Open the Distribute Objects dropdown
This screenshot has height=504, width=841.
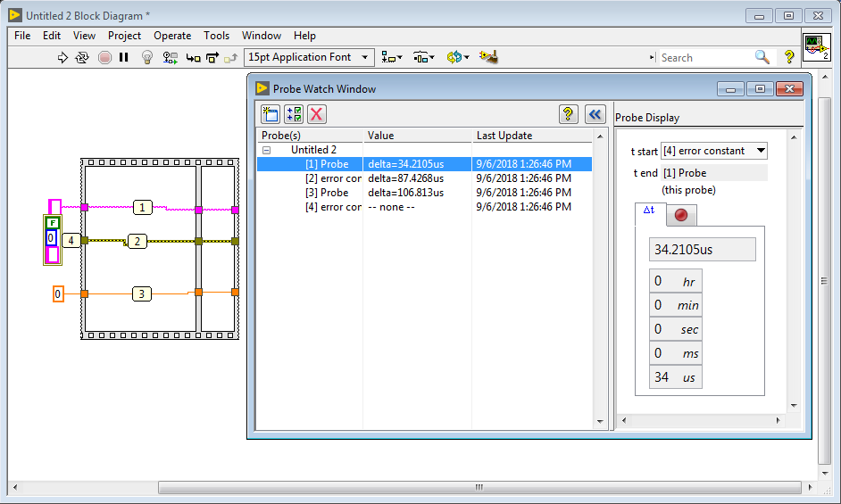click(423, 57)
